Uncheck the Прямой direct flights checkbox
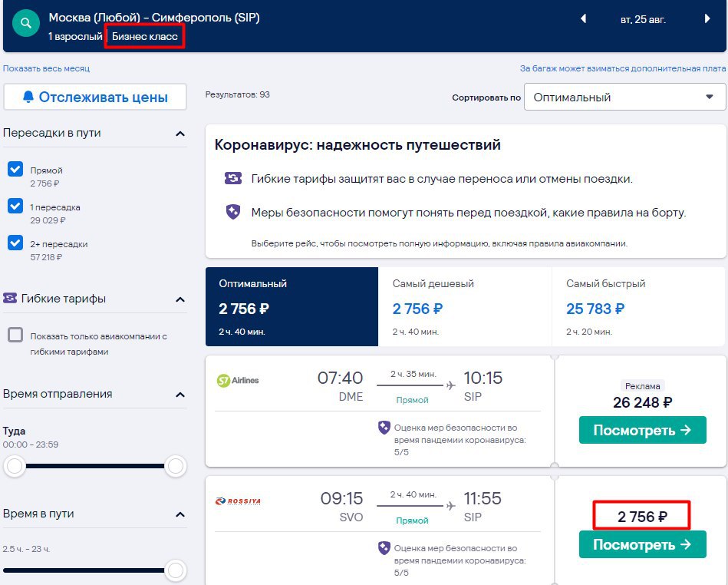 (x=15, y=169)
